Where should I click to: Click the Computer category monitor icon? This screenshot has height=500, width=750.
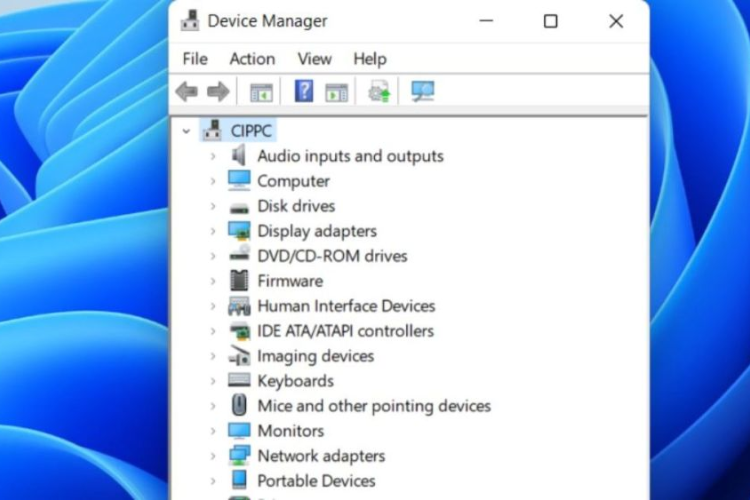tap(239, 180)
